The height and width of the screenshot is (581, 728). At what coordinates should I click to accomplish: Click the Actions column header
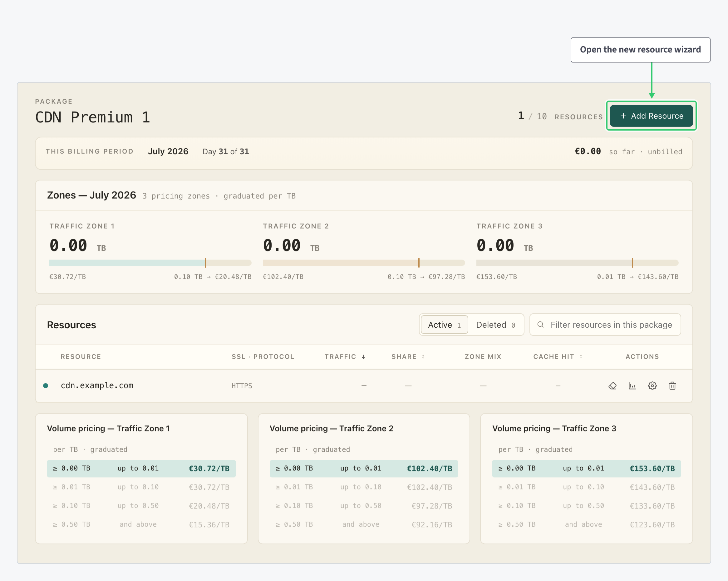click(642, 357)
